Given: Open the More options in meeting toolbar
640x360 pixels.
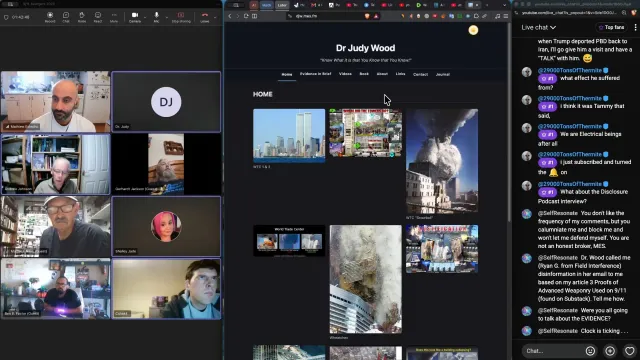Looking at the screenshot, I should coord(114,17).
